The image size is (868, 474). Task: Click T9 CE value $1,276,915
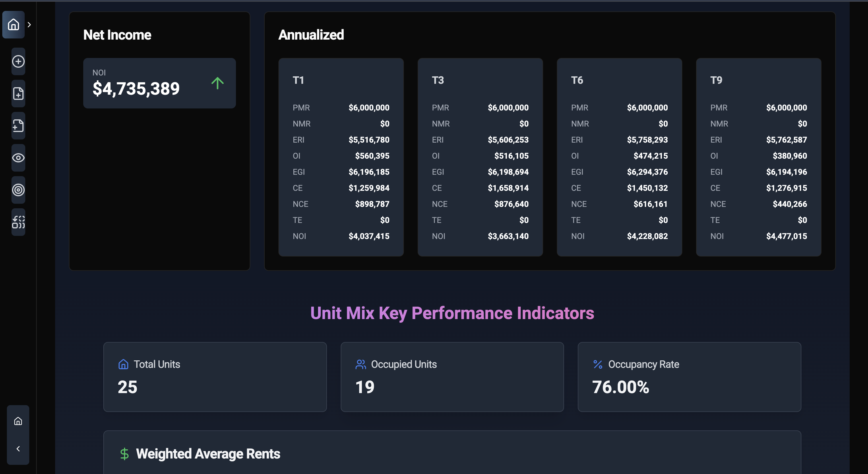(x=786, y=188)
